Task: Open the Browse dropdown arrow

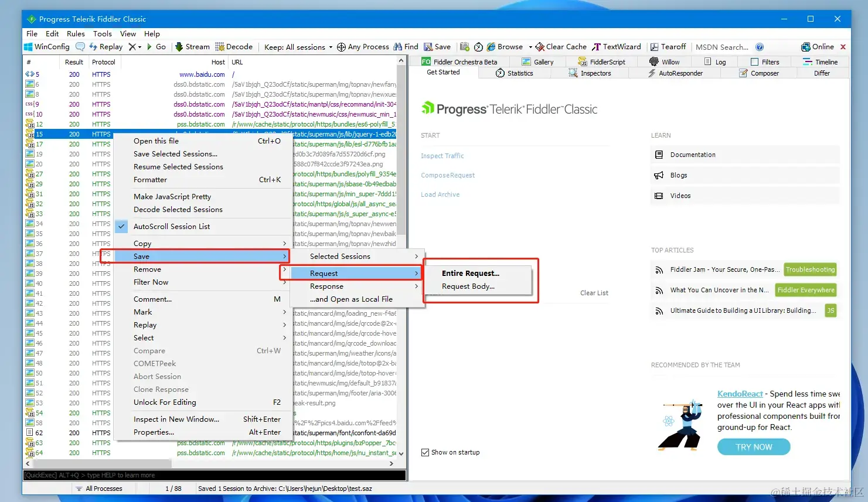Action: pos(530,47)
